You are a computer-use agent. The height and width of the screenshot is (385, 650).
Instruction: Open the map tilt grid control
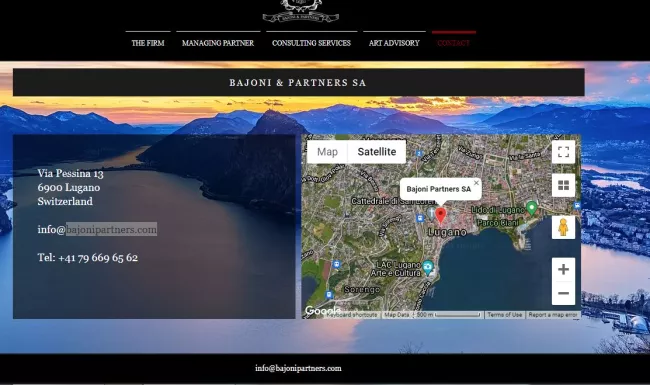[563, 185]
